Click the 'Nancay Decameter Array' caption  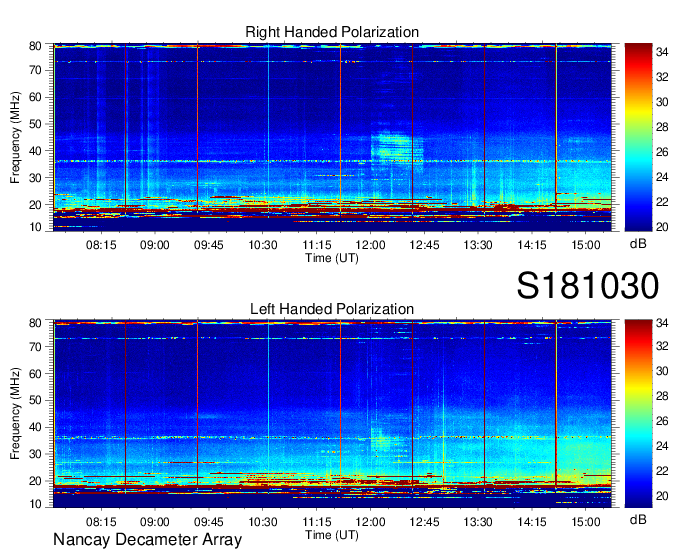pyautogui.click(x=147, y=540)
